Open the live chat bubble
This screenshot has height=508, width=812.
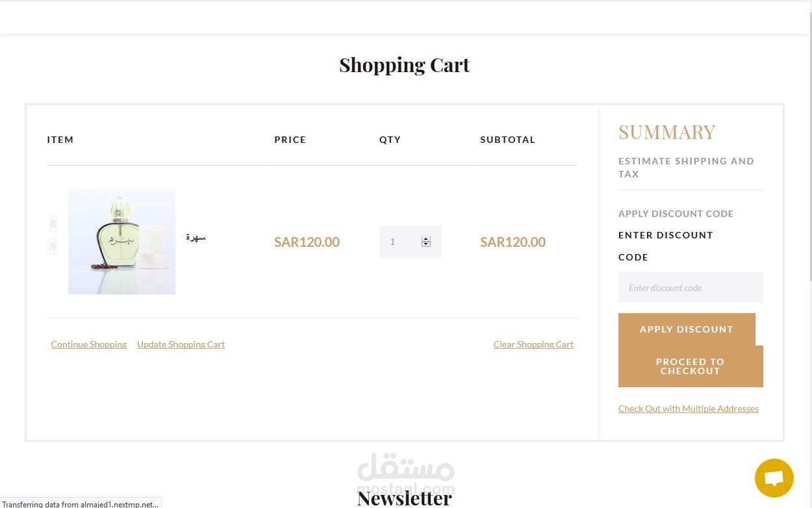coord(774,478)
